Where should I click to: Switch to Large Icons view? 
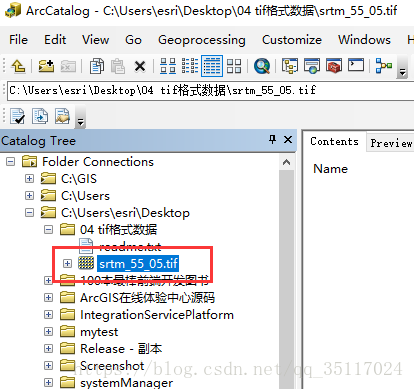tap(168, 66)
